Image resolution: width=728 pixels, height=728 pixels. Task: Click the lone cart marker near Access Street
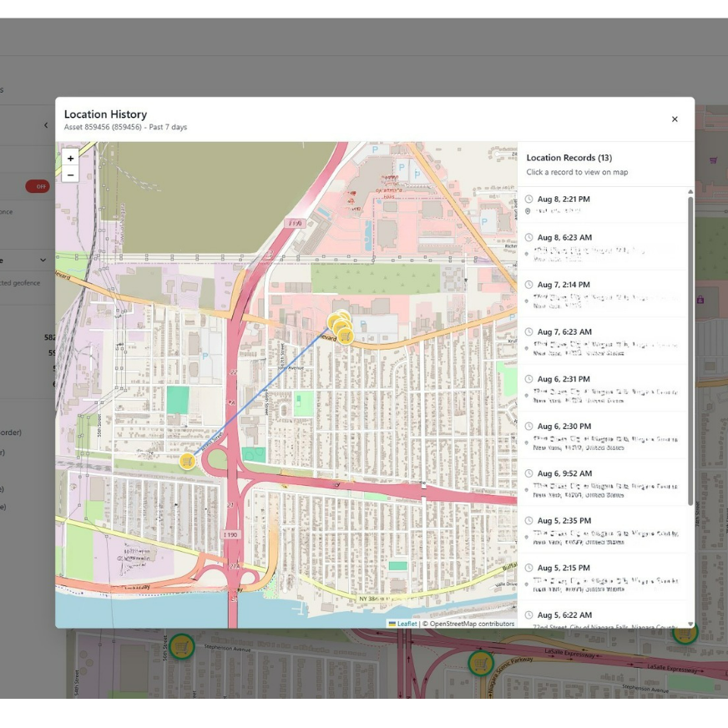187,461
